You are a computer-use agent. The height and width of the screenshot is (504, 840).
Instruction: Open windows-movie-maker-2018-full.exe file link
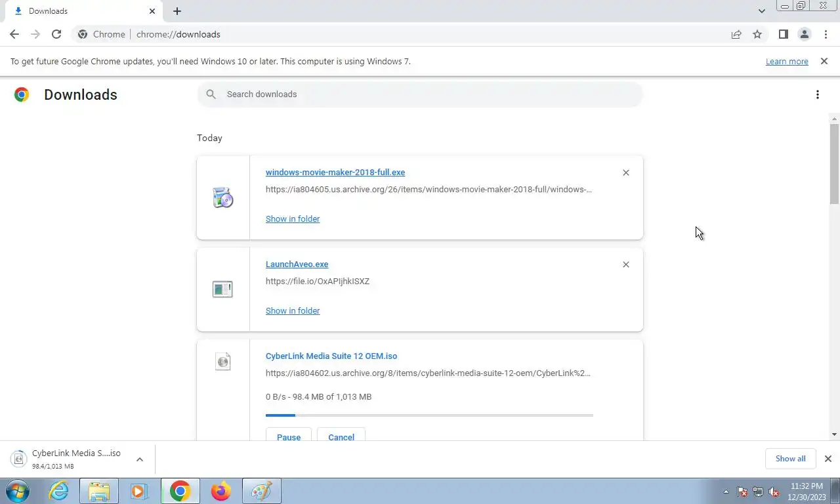(335, 172)
